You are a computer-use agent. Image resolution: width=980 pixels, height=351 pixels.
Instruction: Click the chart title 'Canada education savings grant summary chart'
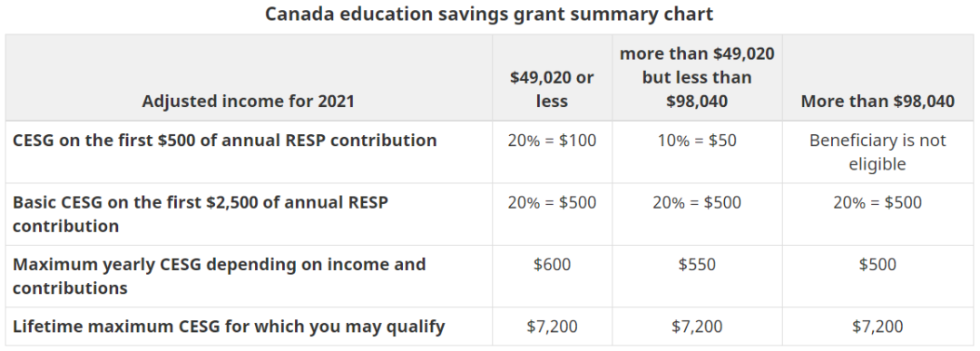point(489,15)
